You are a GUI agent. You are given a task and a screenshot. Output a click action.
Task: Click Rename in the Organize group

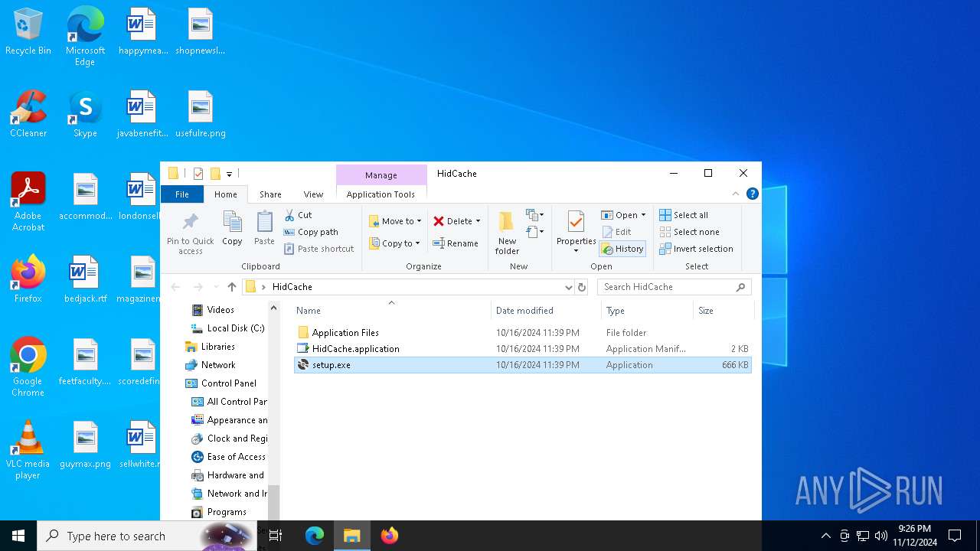[456, 243]
